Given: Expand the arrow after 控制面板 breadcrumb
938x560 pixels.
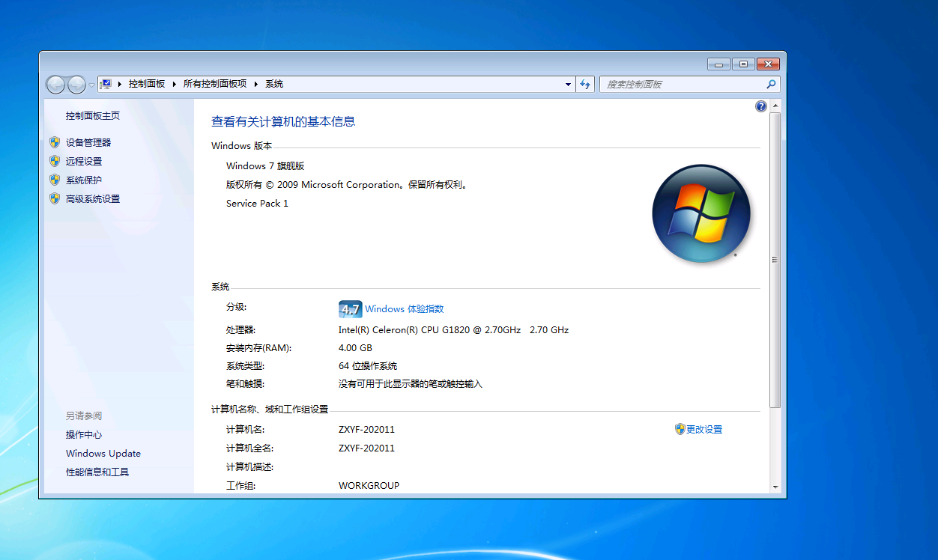Looking at the screenshot, I should click(175, 84).
